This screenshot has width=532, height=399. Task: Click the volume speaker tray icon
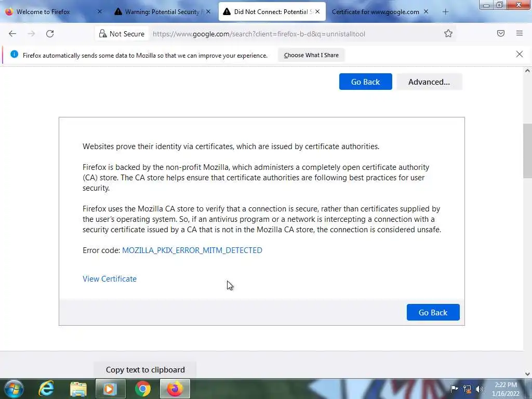pyautogui.click(x=480, y=389)
